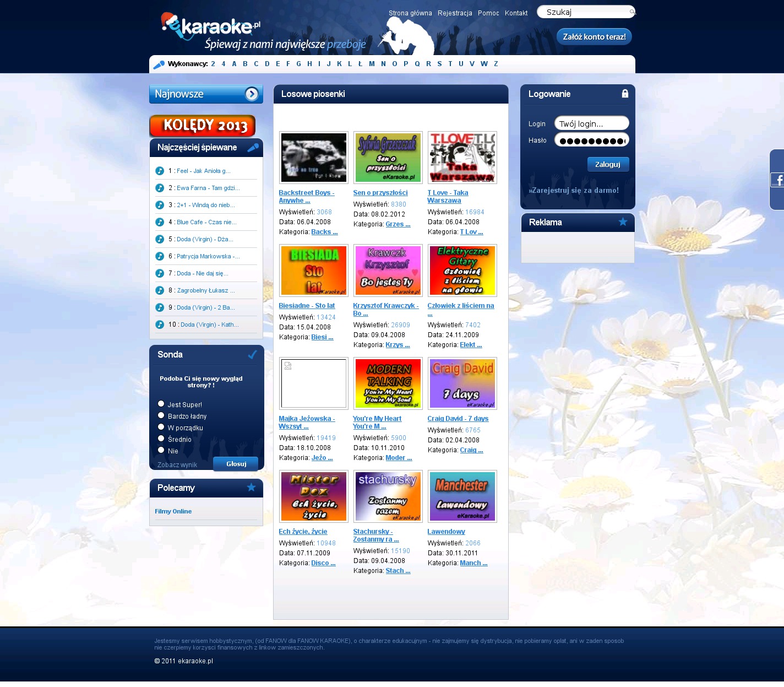Open the Modern Talking song thumbnail
The height and width of the screenshot is (687, 784).
(388, 383)
